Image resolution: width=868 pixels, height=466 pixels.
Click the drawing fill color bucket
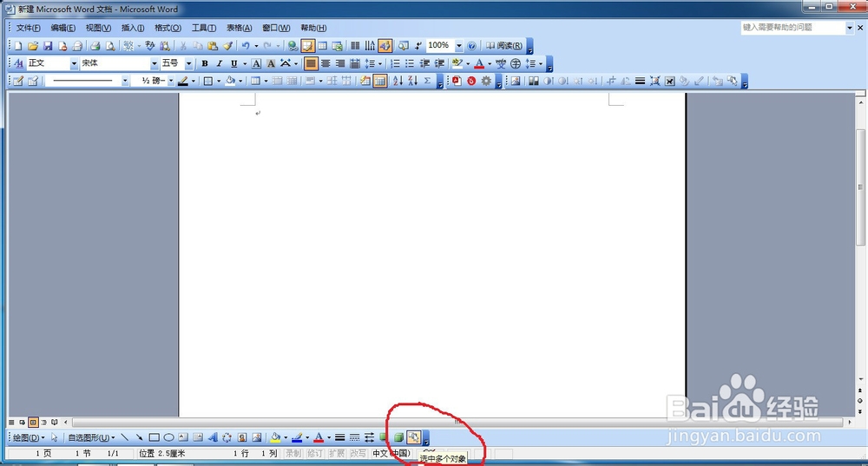pos(275,437)
